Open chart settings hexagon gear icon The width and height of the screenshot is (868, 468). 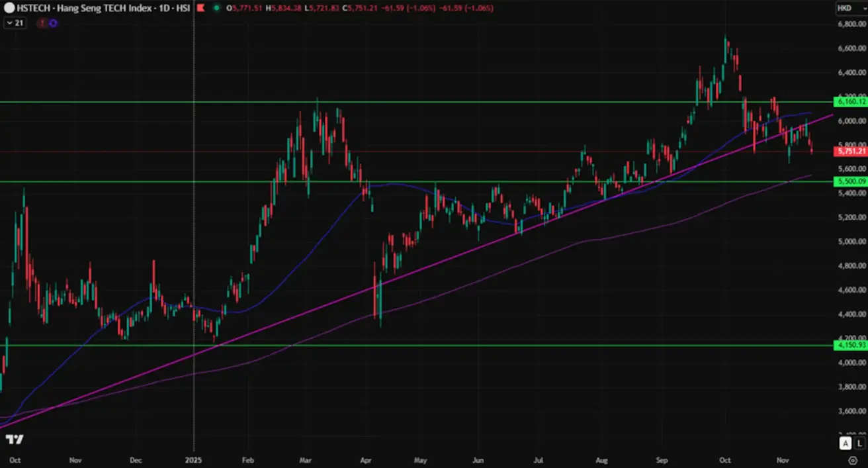(852, 459)
